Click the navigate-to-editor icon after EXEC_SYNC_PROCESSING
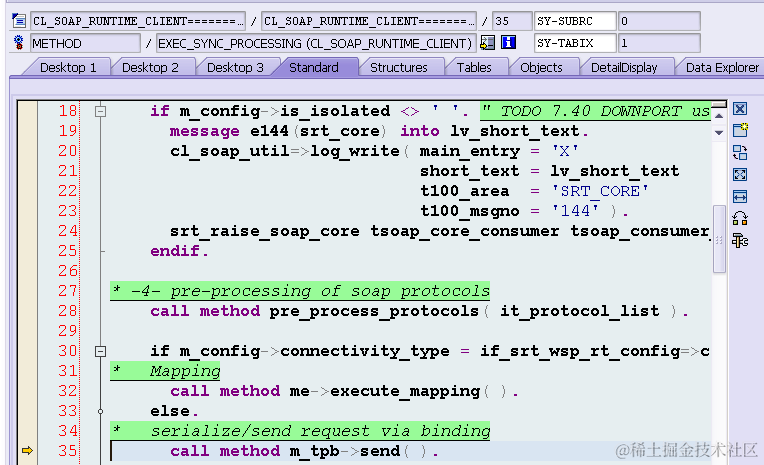The width and height of the screenshot is (764, 465). point(487,42)
